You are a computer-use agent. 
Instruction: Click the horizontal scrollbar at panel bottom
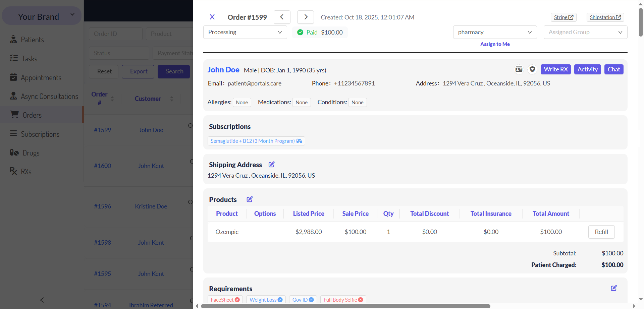click(345, 306)
